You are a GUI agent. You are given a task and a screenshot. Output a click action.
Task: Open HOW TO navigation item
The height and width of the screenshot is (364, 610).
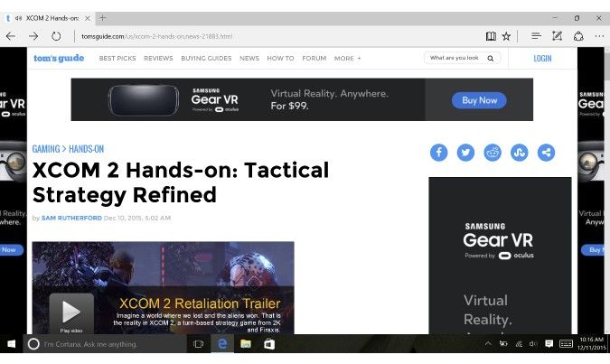click(x=280, y=59)
